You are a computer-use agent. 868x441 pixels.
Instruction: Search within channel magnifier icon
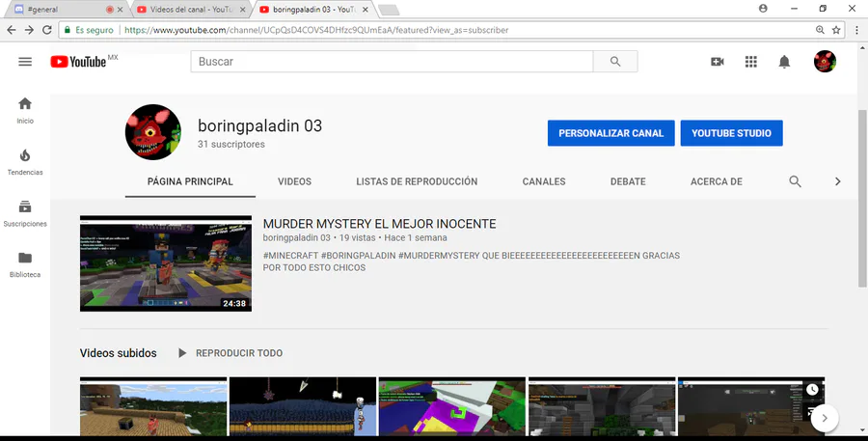[795, 181]
